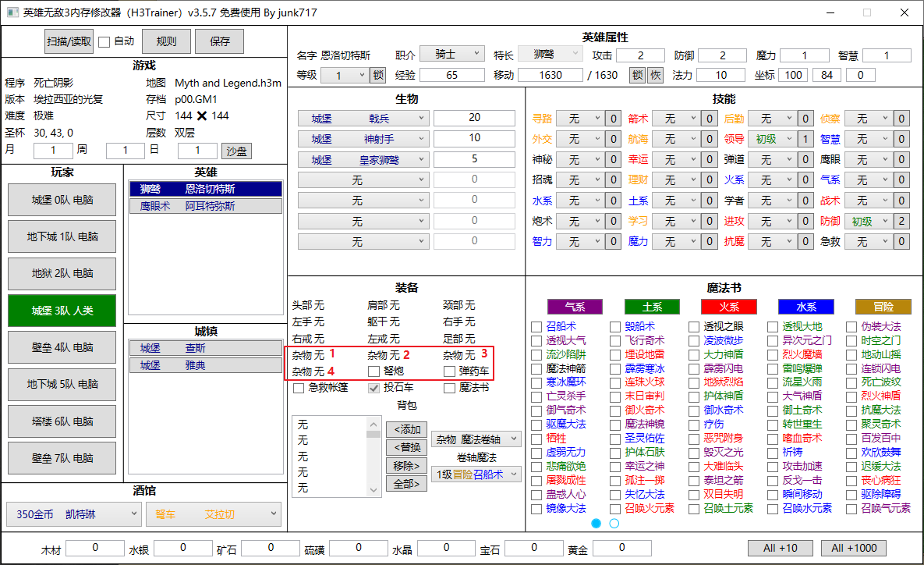Enable the 弩炮 ballista checkbox

[x=374, y=371]
